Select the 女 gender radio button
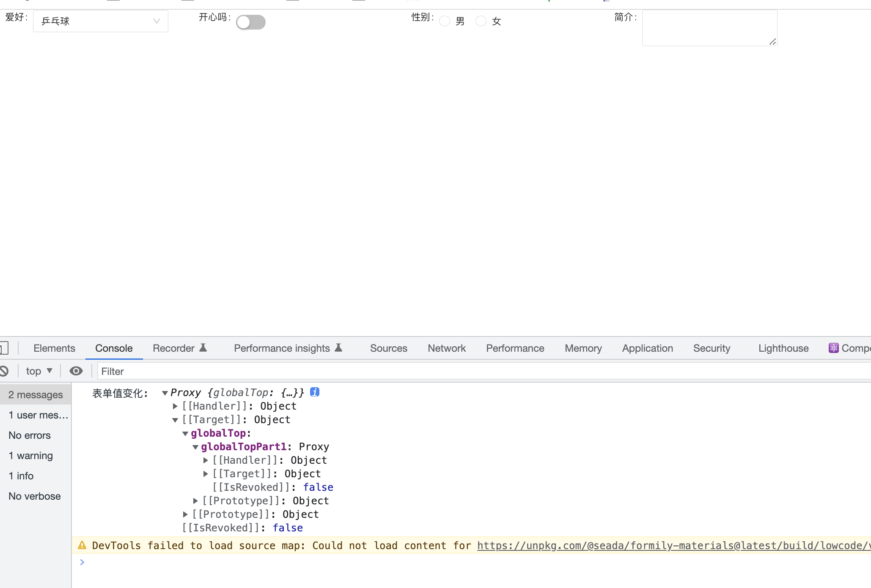 481,21
